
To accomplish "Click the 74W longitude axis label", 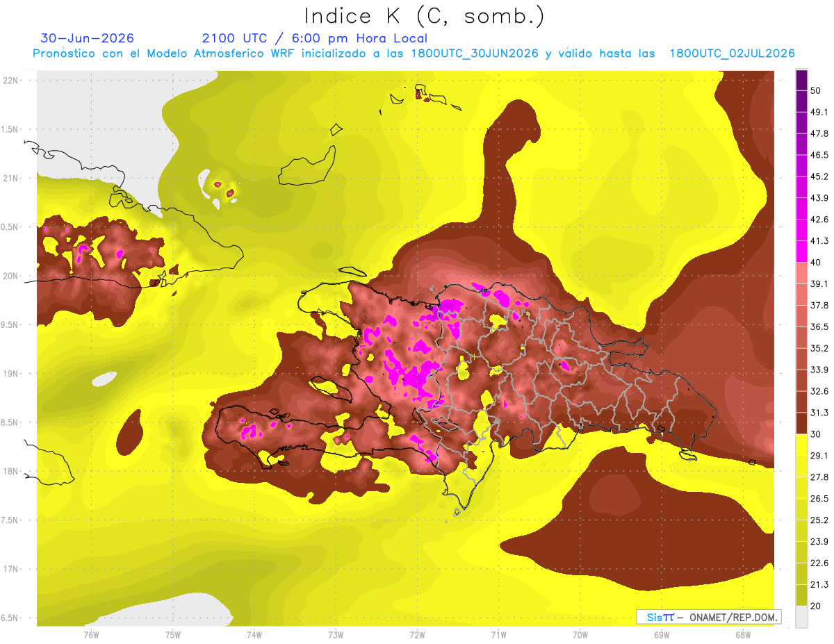I will coord(254,634).
